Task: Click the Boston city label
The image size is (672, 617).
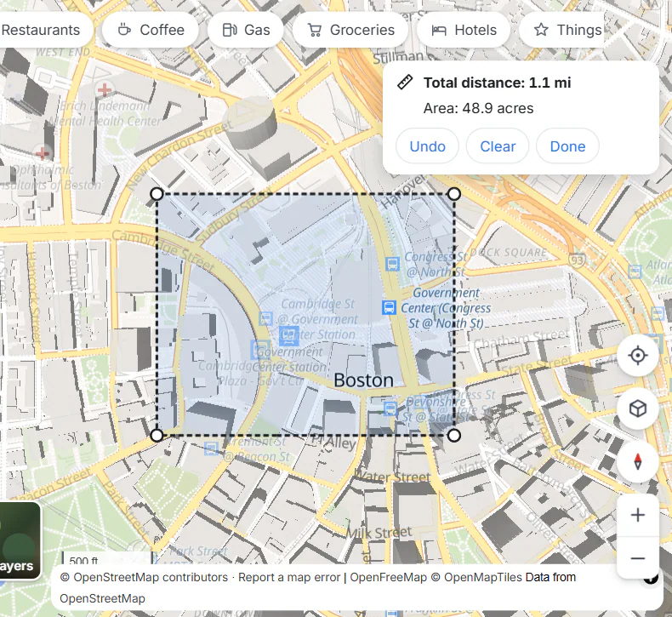Action: pyautogui.click(x=363, y=380)
